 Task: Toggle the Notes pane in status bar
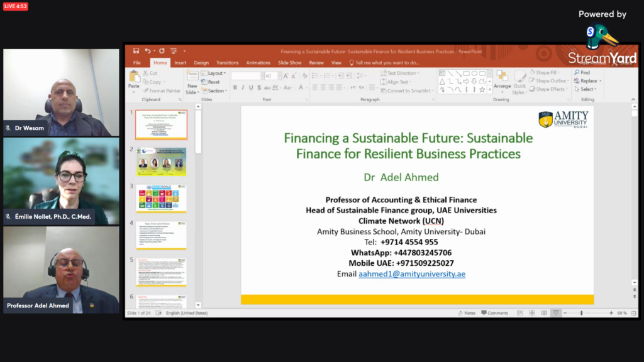pyautogui.click(x=467, y=313)
